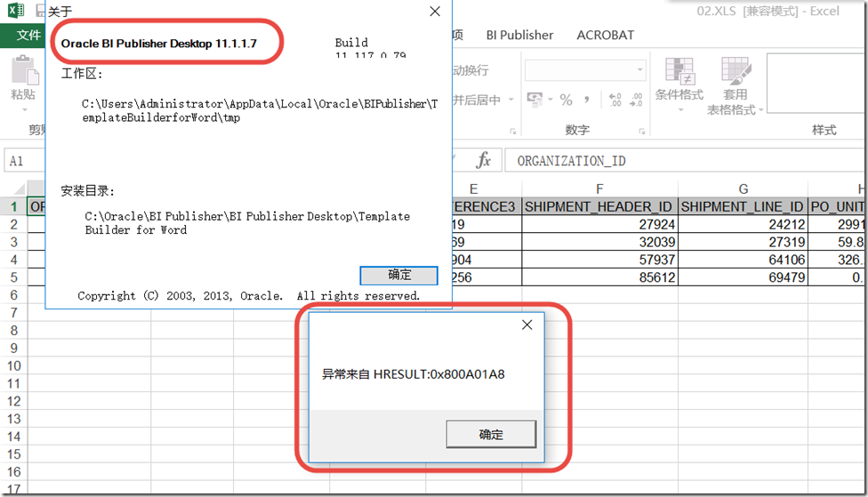
Task: Apply accounting number format icon
Action: coord(534,100)
